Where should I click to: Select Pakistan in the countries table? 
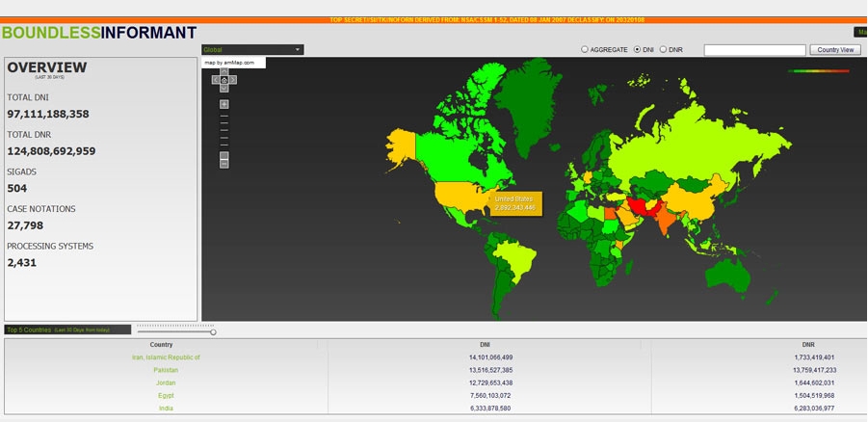(x=165, y=370)
